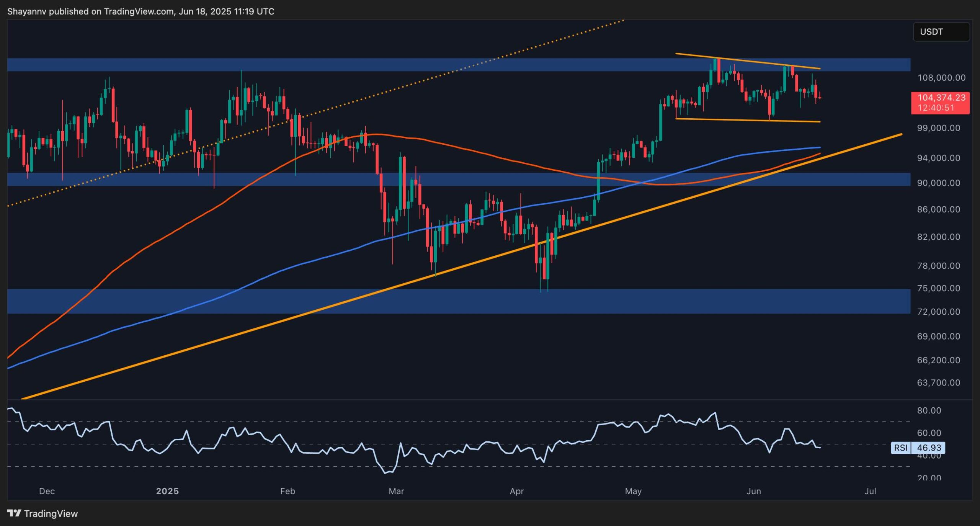Screen dimensions: 980x526
Task: Open the Shayannv publisher profile
Action: (26, 11)
